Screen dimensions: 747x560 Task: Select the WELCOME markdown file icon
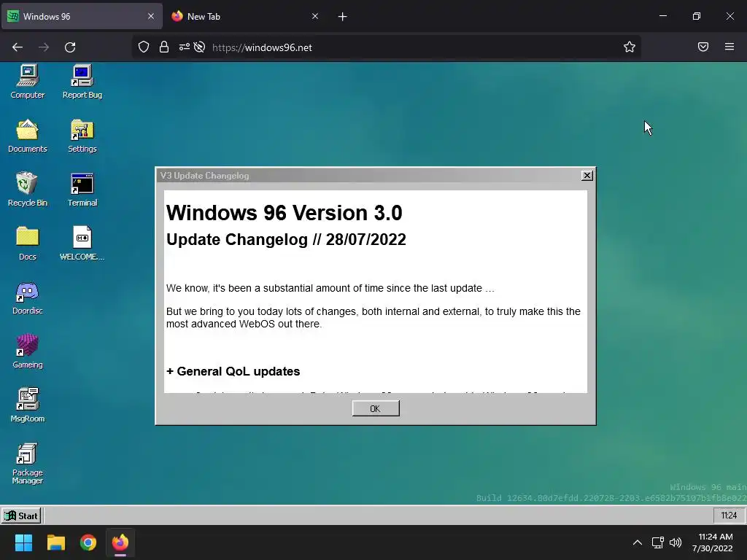point(82,244)
